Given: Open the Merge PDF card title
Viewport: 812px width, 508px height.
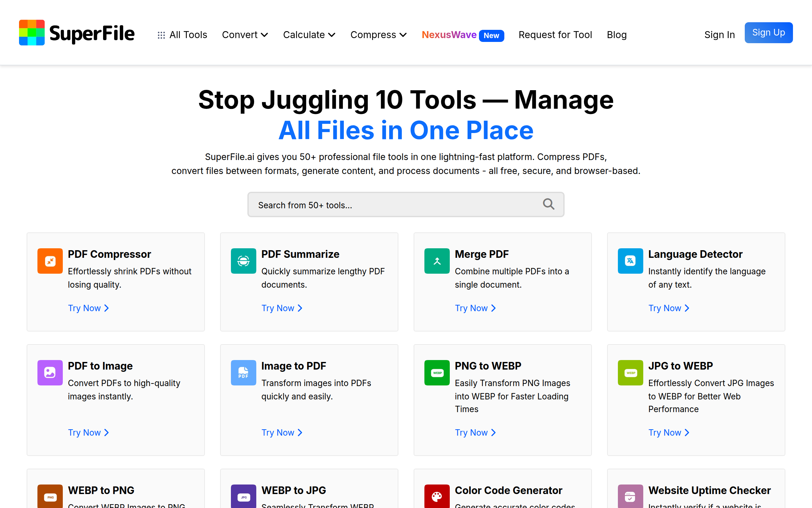Looking at the screenshot, I should [481, 254].
